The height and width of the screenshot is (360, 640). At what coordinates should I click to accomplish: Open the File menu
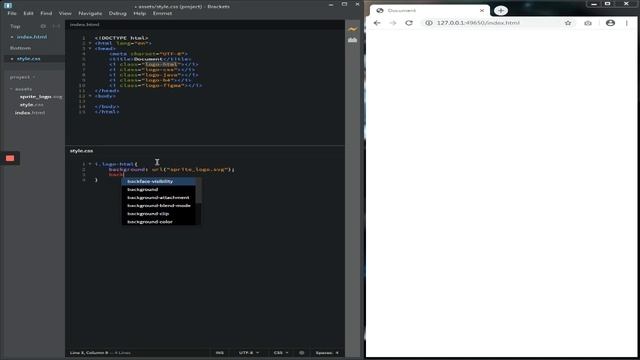click(x=12, y=13)
